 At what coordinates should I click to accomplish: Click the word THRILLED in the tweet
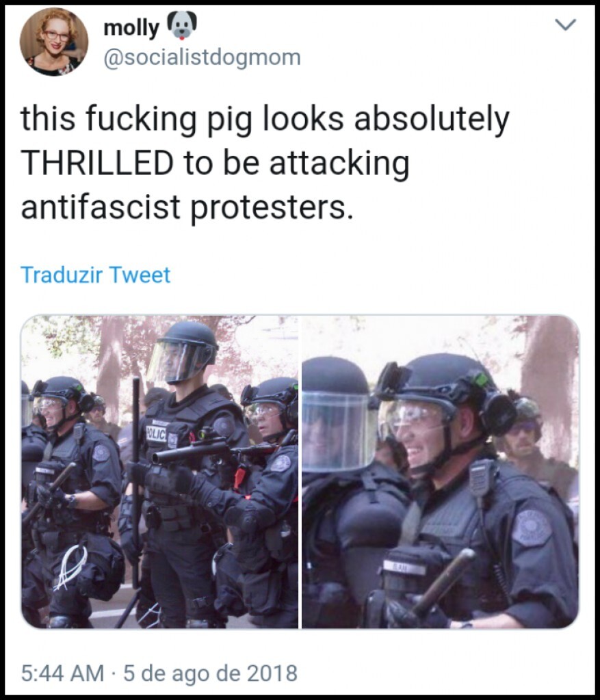point(97,163)
